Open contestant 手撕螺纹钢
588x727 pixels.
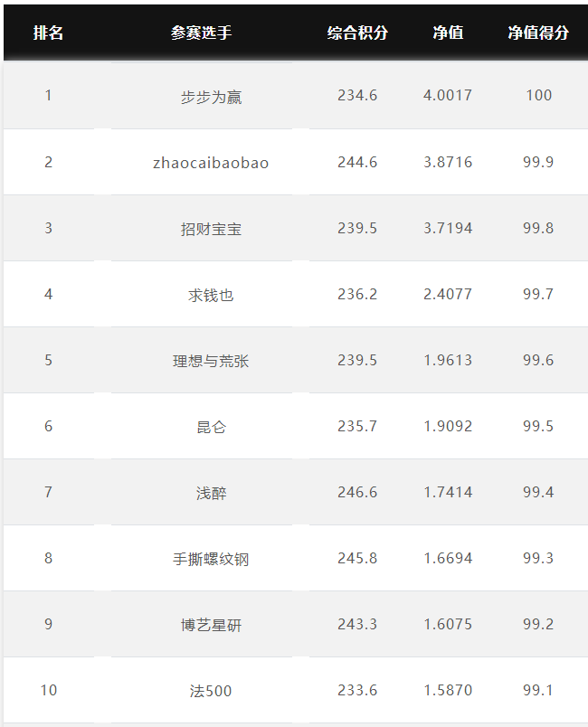coord(211,559)
